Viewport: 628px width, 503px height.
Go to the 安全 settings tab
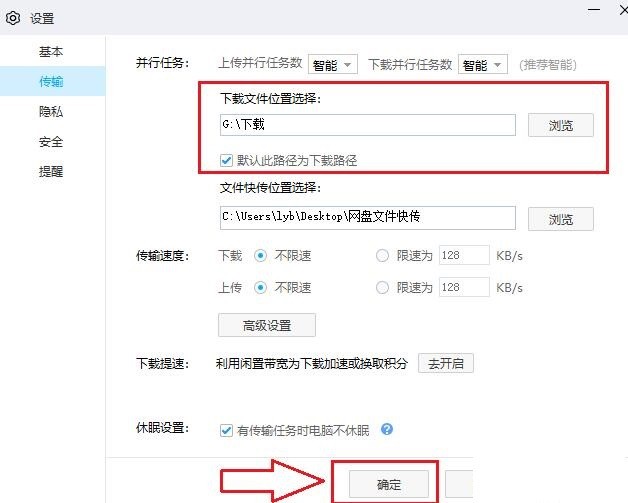51,142
